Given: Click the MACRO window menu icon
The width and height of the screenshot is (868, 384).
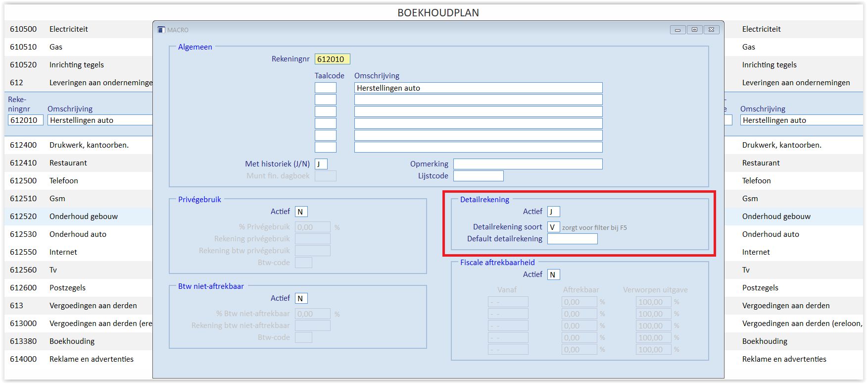Looking at the screenshot, I should tap(161, 30).
